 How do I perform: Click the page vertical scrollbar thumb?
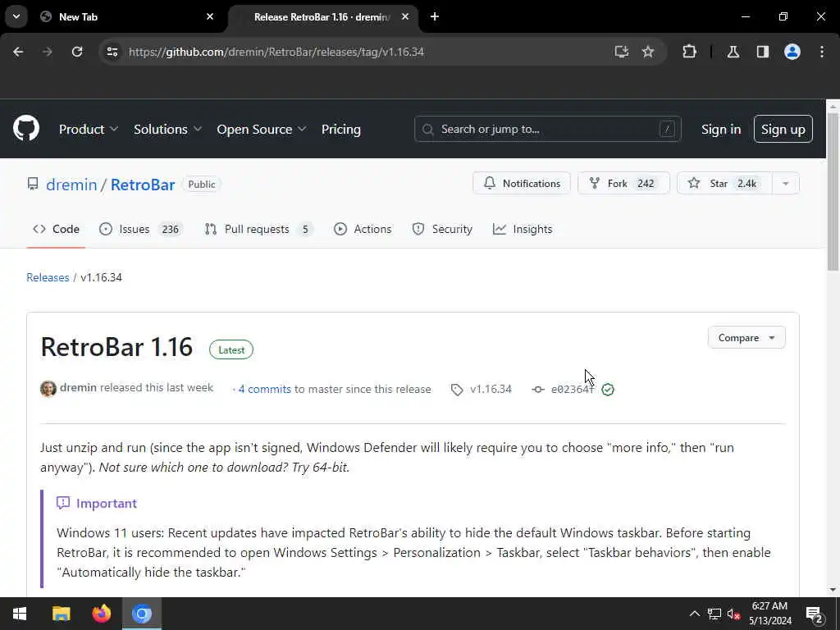point(833,190)
